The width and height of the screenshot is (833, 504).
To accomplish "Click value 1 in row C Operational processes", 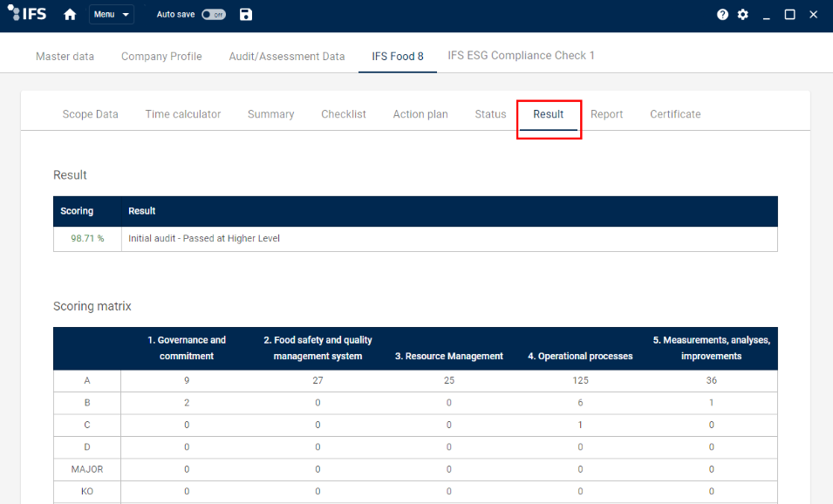I will 580,425.
